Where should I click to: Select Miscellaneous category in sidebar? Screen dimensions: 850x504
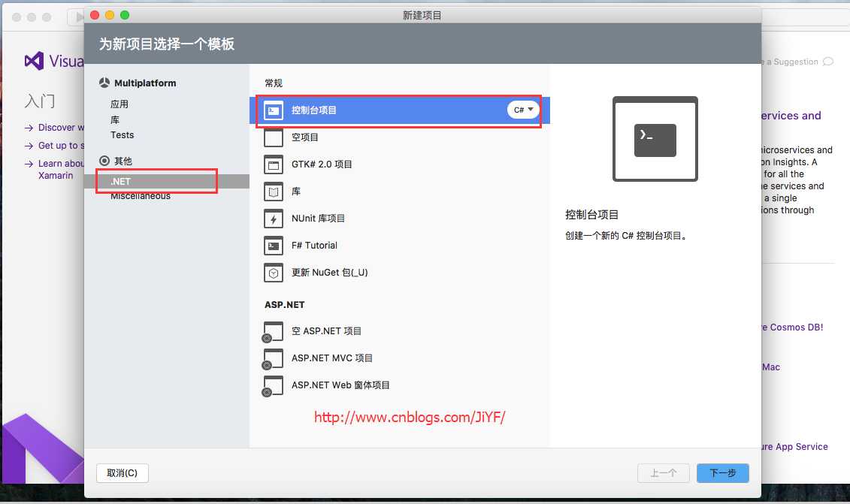coord(141,196)
